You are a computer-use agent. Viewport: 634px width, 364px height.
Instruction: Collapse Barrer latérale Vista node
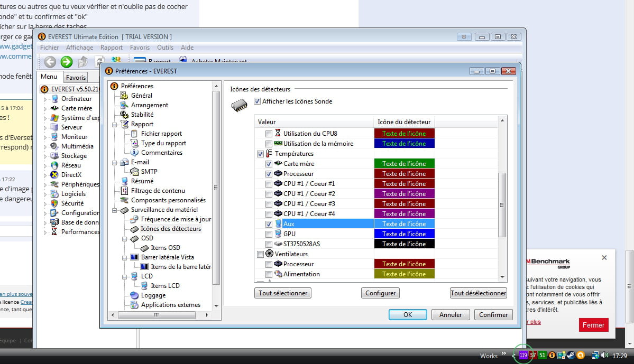coord(125,258)
